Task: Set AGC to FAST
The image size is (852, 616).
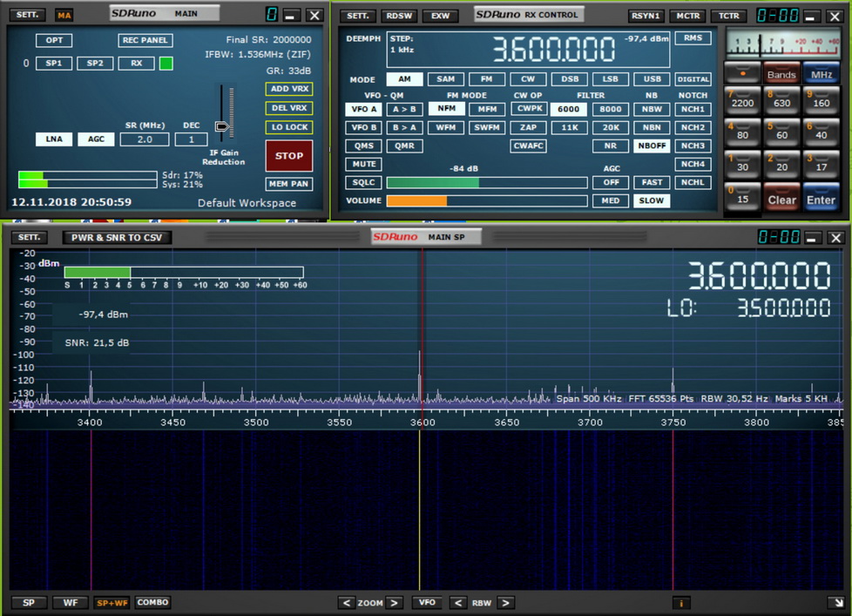Action: pos(652,182)
